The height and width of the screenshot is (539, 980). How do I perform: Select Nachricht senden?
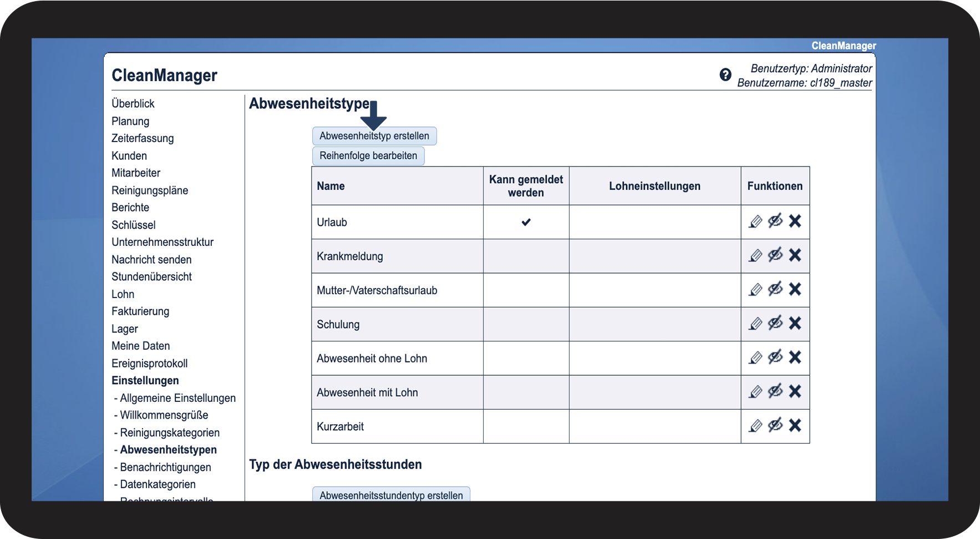pyautogui.click(x=151, y=260)
